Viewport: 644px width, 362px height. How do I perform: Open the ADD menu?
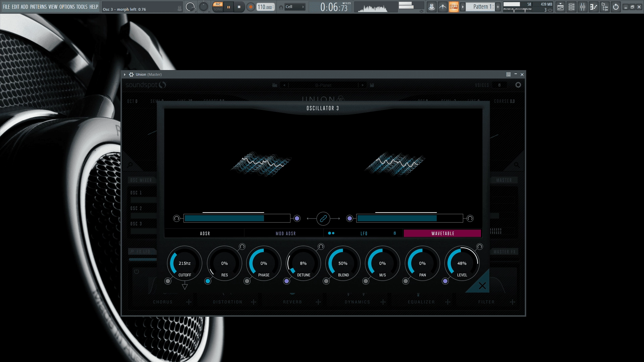[x=24, y=7]
